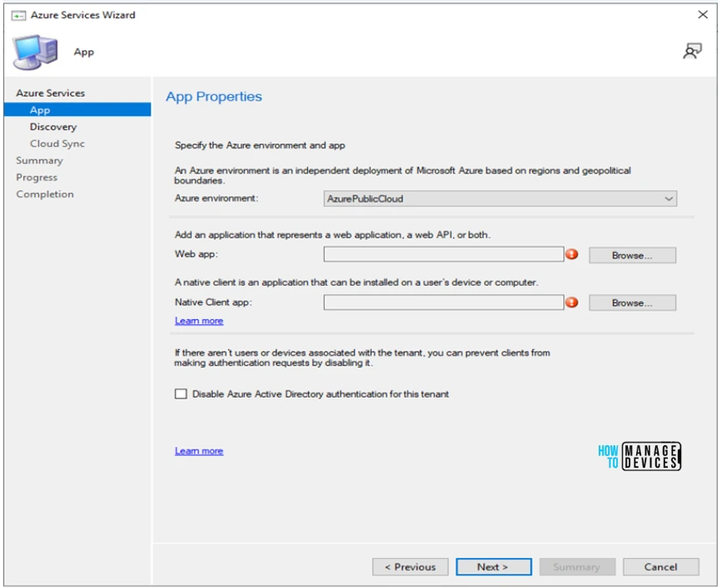Select the Summary step in sidebar
Screen dimensions: 718x588
pos(39,160)
